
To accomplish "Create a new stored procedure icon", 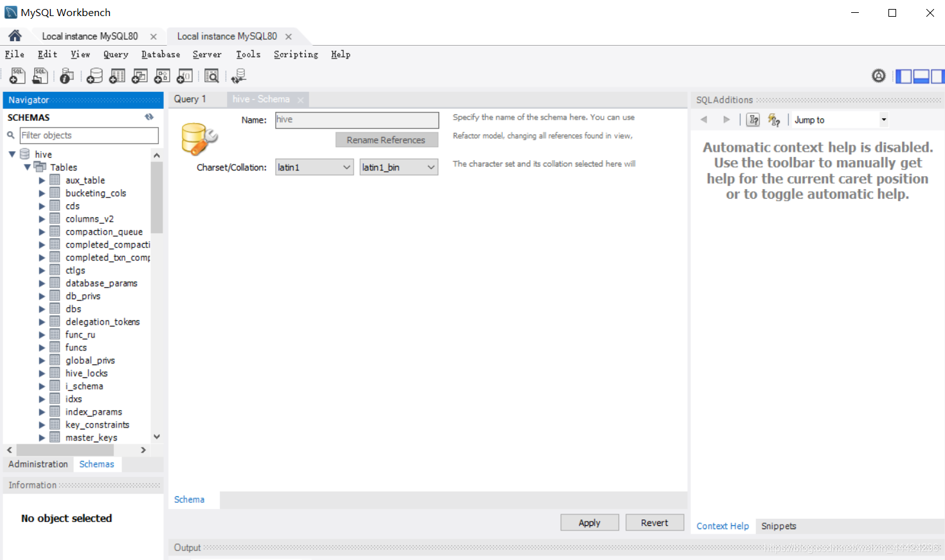I will (162, 76).
